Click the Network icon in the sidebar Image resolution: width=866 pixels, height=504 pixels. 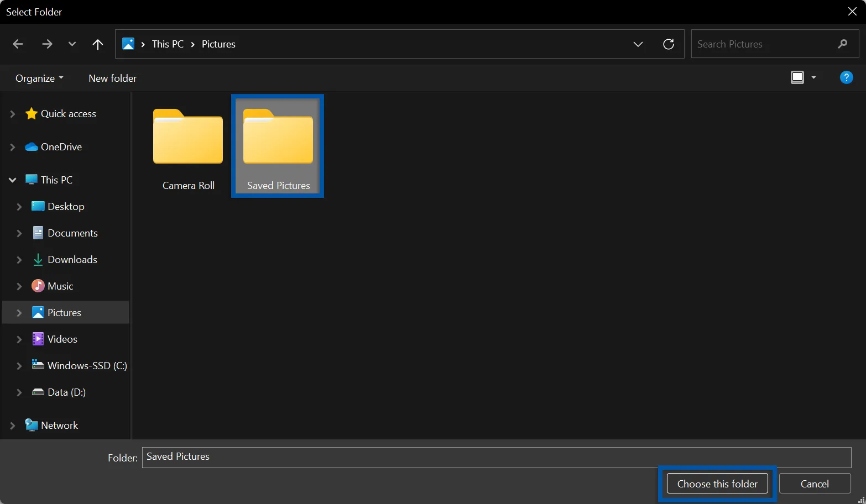pos(31,425)
